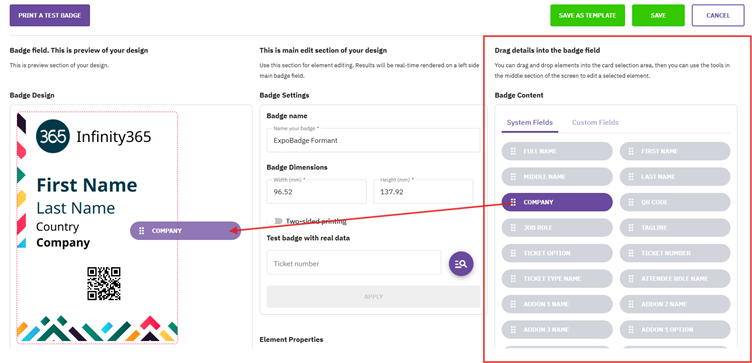Select the Addon 2 Name field chip
Image resolution: width=752 pixels, height=363 pixels.
675,304
